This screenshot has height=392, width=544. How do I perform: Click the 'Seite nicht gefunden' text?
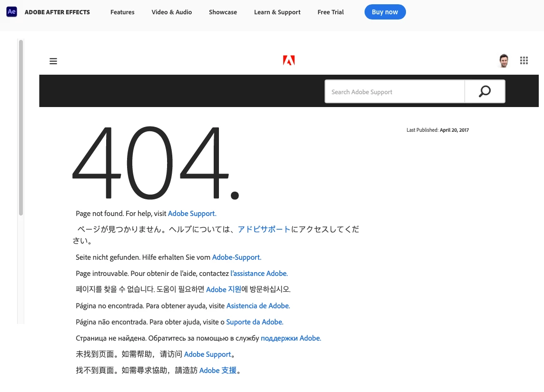(x=108, y=257)
